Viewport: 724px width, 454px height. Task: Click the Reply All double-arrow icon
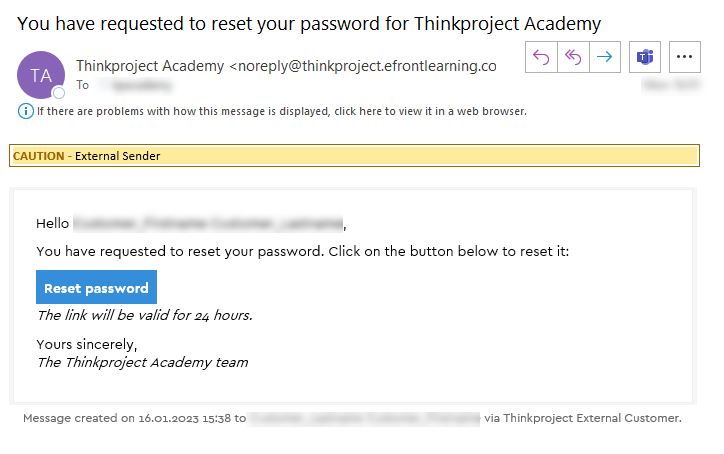(x=573, y=57)
